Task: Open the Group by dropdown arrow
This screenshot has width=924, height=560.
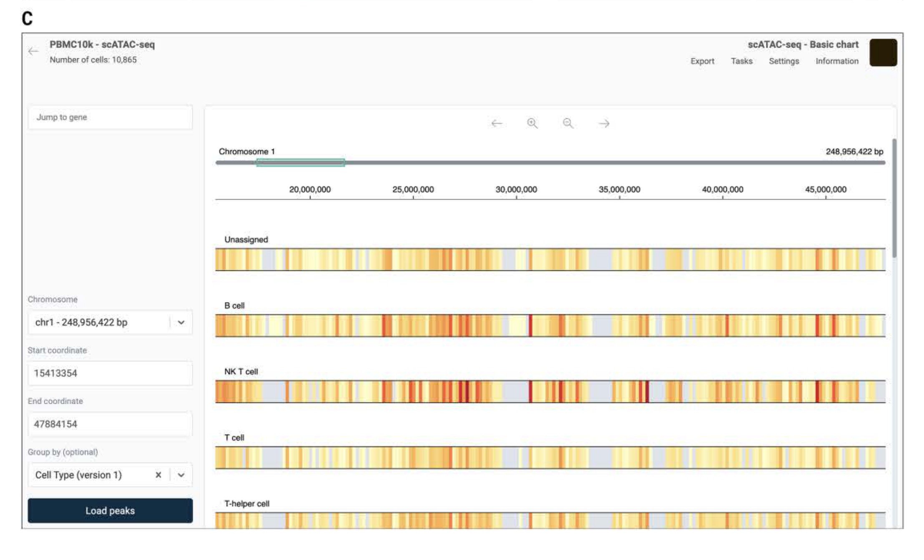Action: pyautogui.click(x=181, y=475)
